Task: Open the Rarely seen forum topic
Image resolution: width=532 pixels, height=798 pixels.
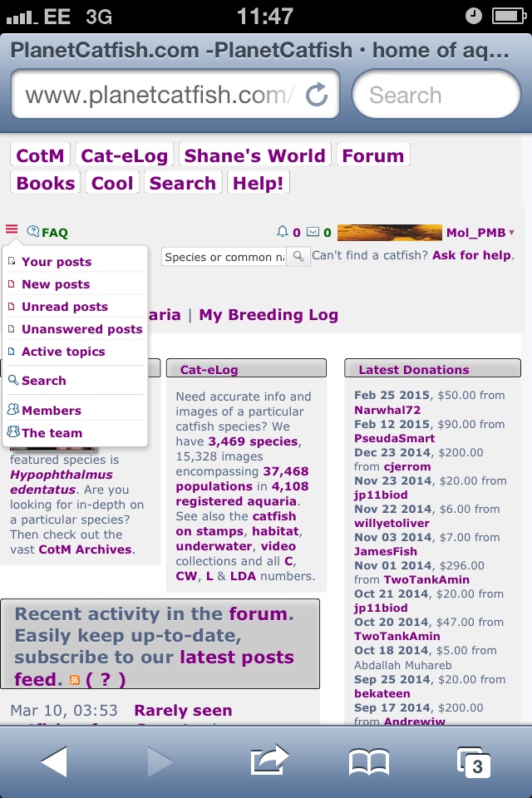Action: (x=183, y=710)
